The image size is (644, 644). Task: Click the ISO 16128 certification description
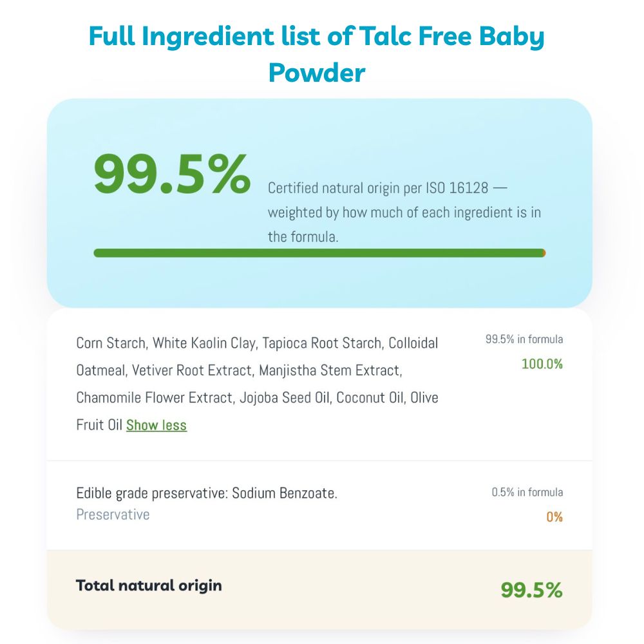coord(404,213)
